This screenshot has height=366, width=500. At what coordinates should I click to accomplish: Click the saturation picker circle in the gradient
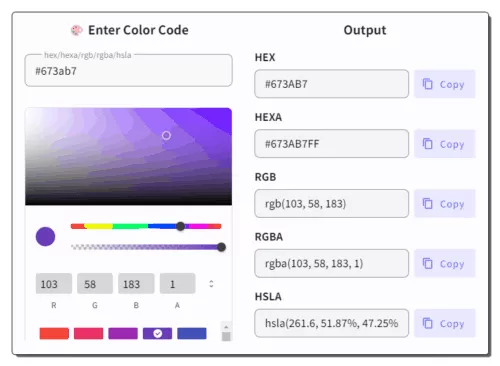coord(166,135)
